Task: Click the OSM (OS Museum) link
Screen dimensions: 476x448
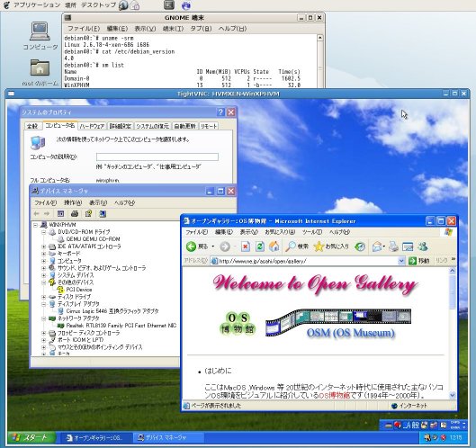Action: point(351,333)
